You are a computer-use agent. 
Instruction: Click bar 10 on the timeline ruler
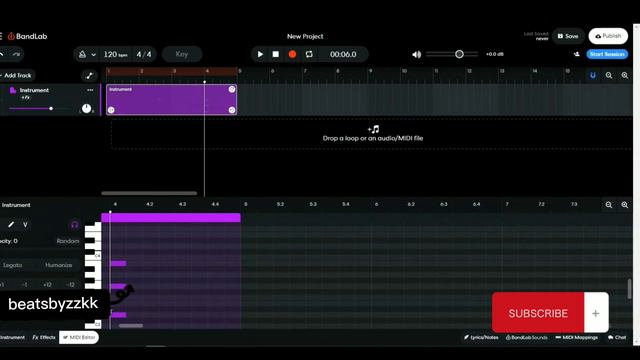point(404,71)
